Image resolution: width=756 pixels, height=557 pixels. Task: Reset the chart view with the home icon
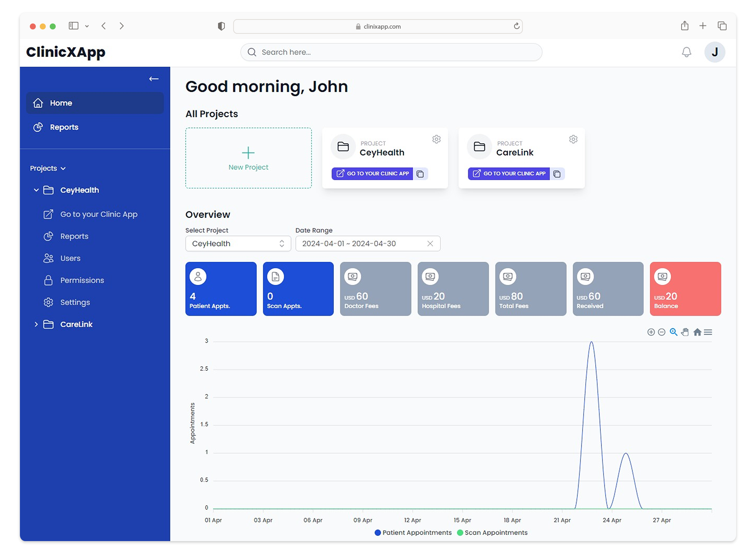697,332
